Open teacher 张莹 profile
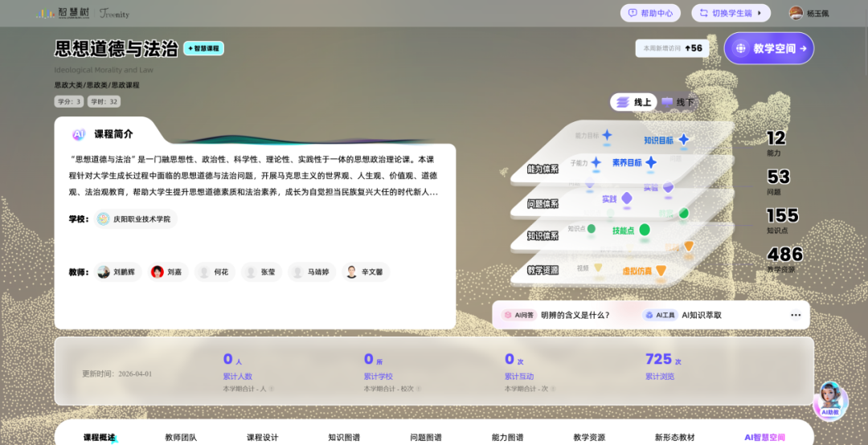The height and width of the screenshot is (445, 868). (261, 271)
